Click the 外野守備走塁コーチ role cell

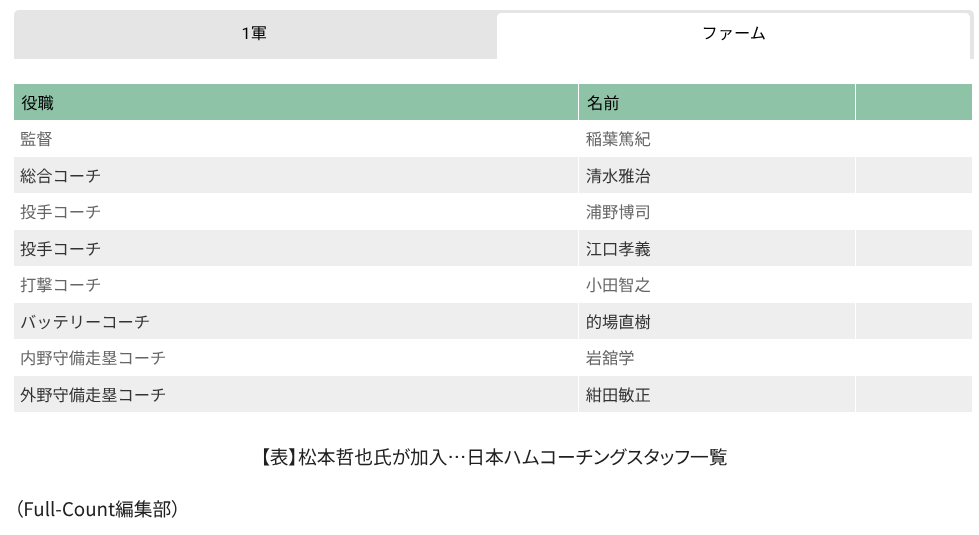pos(93,395)
